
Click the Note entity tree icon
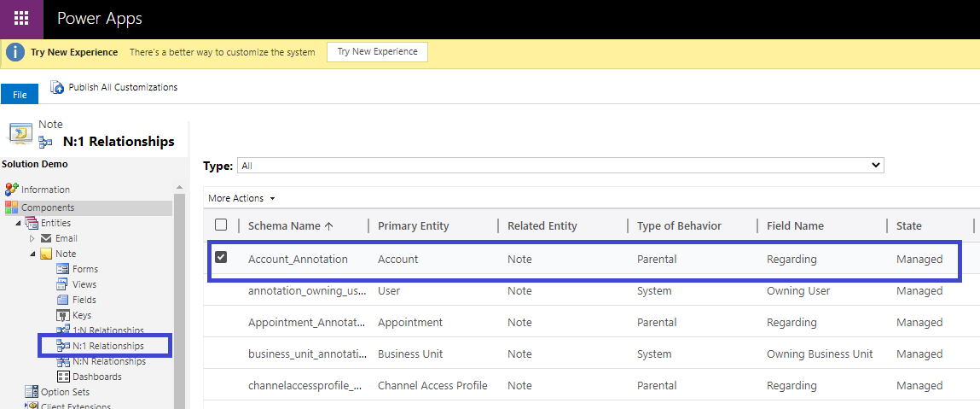46,254
